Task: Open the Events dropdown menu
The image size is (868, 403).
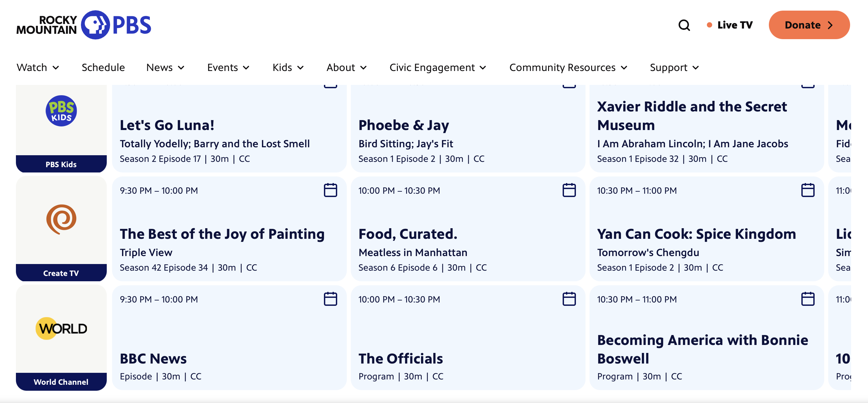Action: coord(228,67)
